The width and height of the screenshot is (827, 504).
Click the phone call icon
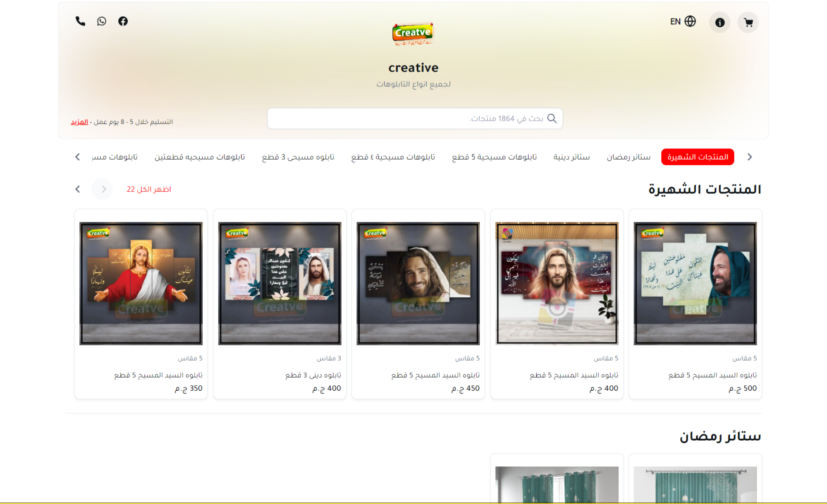click(80, 21)
